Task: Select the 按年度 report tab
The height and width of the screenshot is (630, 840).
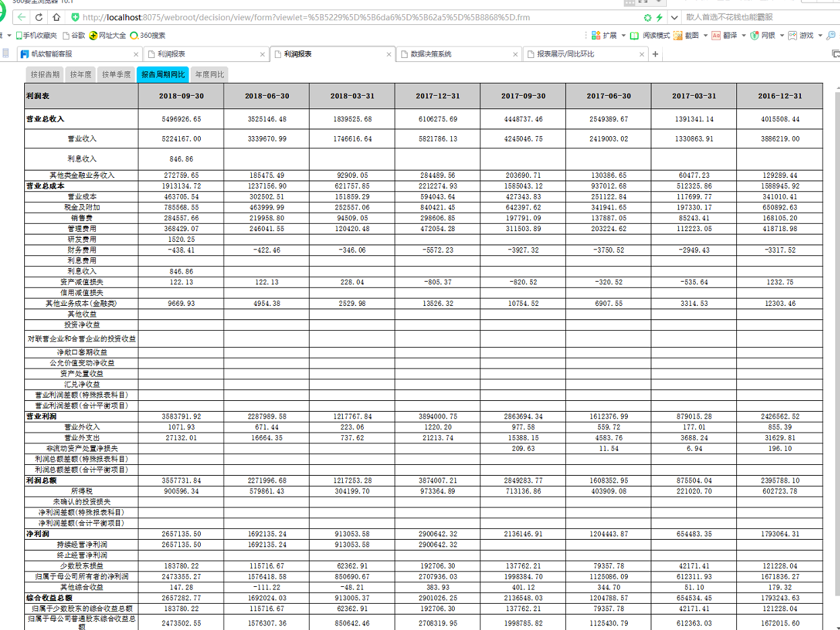Action: tap(81, 75)
